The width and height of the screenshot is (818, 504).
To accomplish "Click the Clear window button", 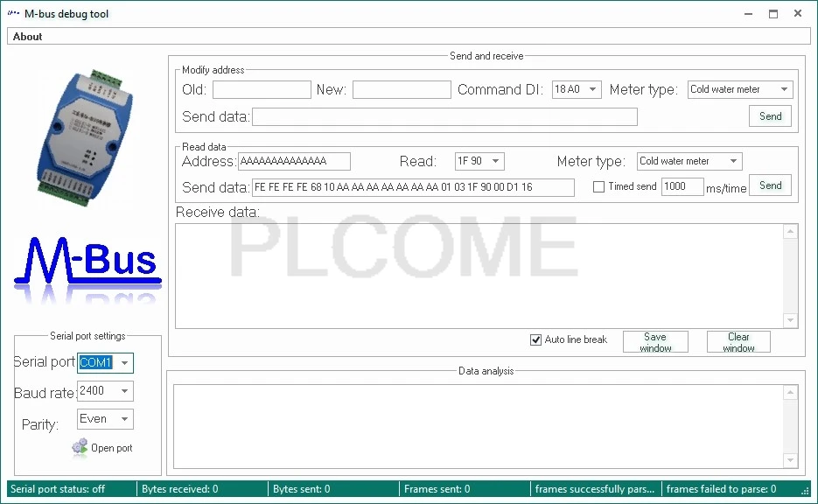I will coord(738,342).
